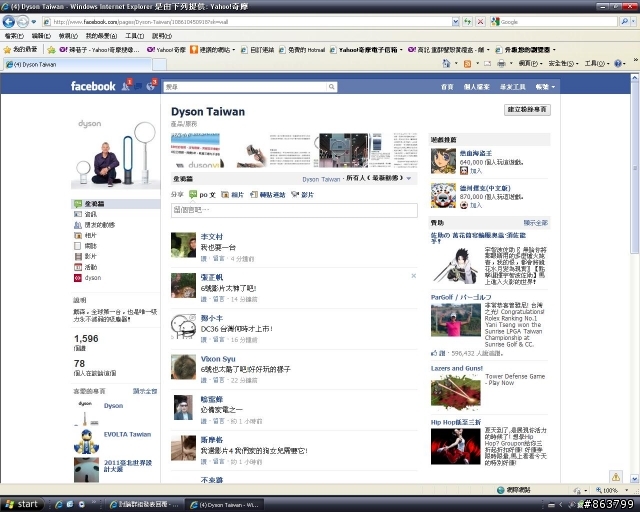The image size is (640, 512).
Task: Click the browser Forward arrow button
Action: click(x=22, y=21)
